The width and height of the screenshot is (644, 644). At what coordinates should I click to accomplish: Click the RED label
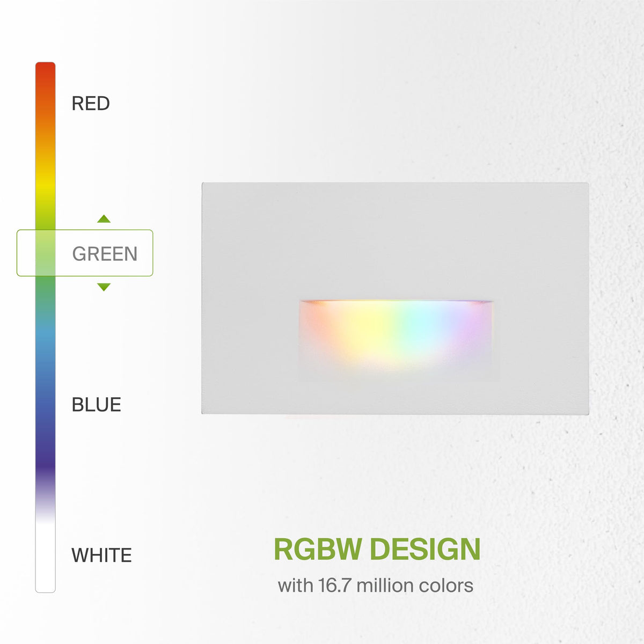91,103
